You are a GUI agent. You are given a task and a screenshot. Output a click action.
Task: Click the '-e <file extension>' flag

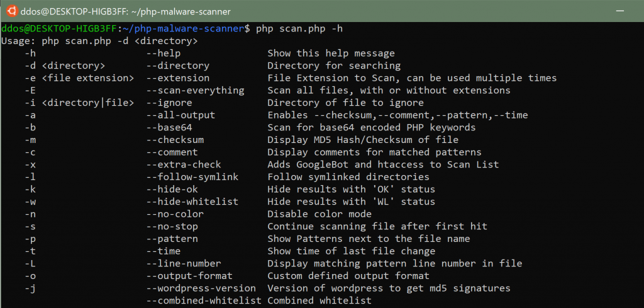coord(79,78)
